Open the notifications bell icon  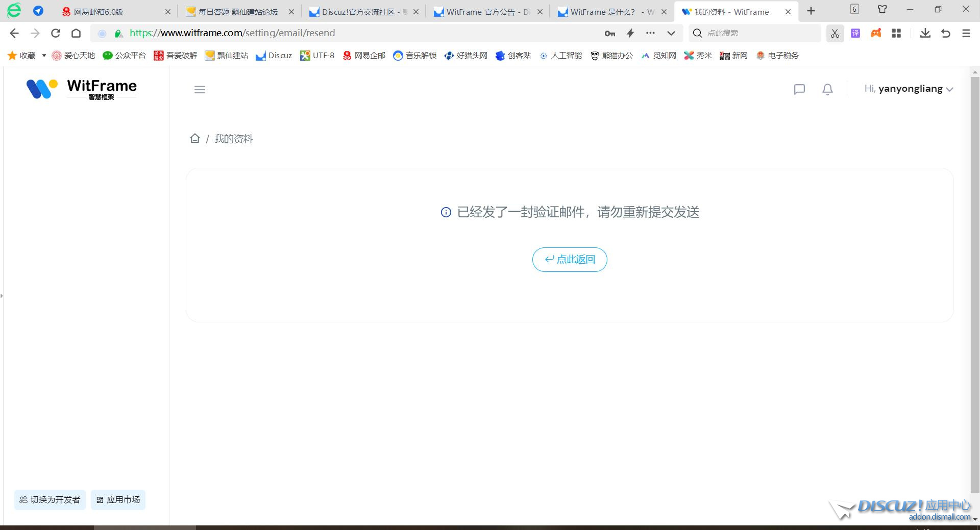pyautogui.click(x=827, y=90)
